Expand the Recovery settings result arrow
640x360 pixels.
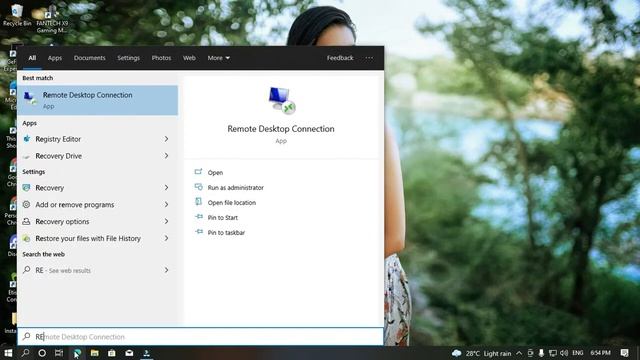point(167,188)
